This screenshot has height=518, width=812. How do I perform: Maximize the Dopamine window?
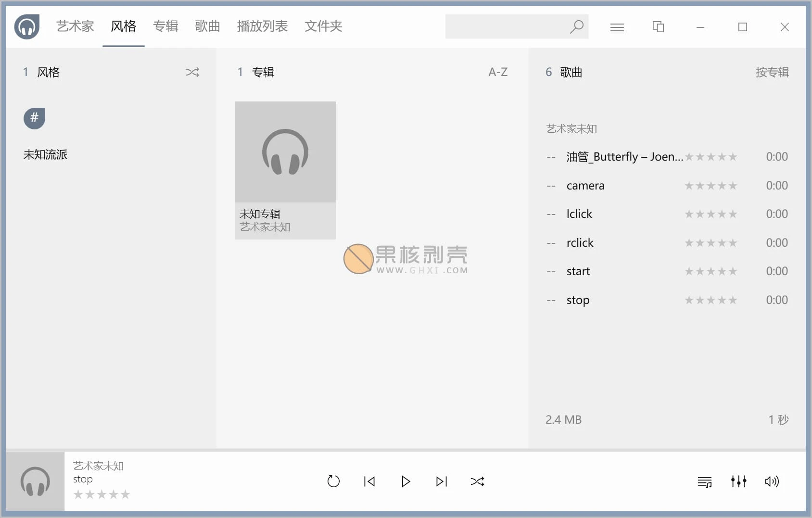[743, 27]
